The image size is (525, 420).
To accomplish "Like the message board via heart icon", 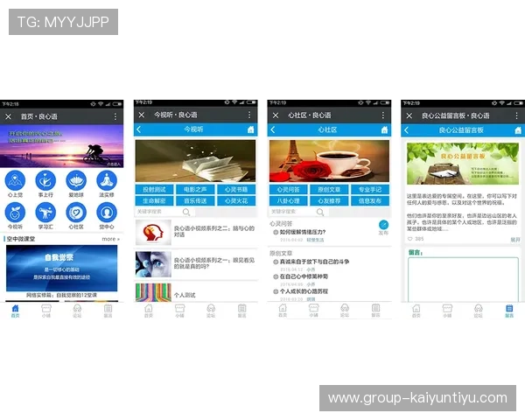I will coord(409,239).
